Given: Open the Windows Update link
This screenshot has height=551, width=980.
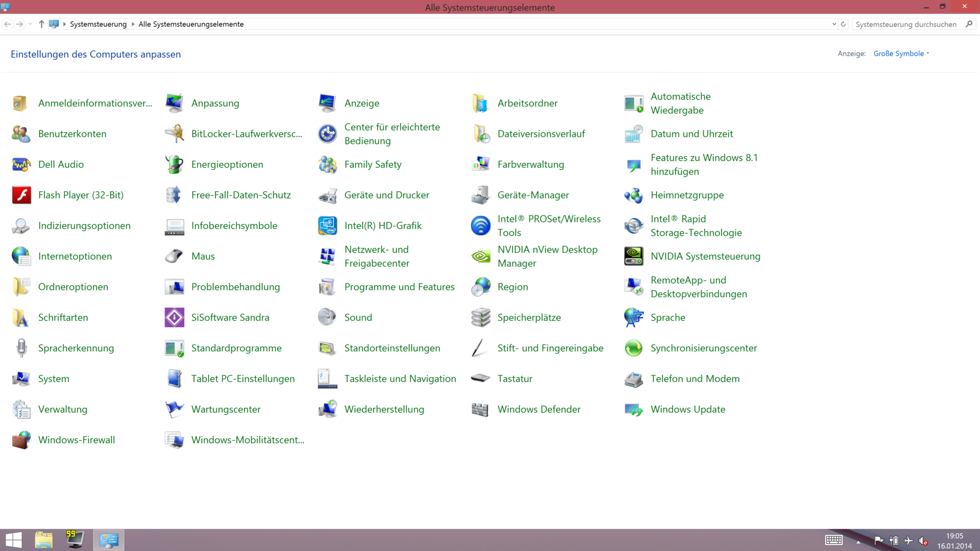Looking at the screenshot, I should [688, 409].
